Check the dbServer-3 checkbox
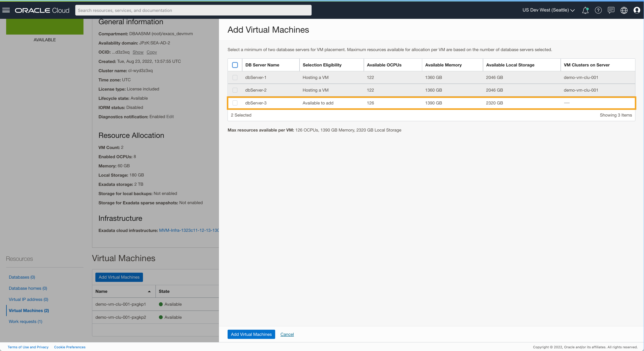Image resolution: width=644 pixels, height=351 pixels. click(x=235, y=103)
